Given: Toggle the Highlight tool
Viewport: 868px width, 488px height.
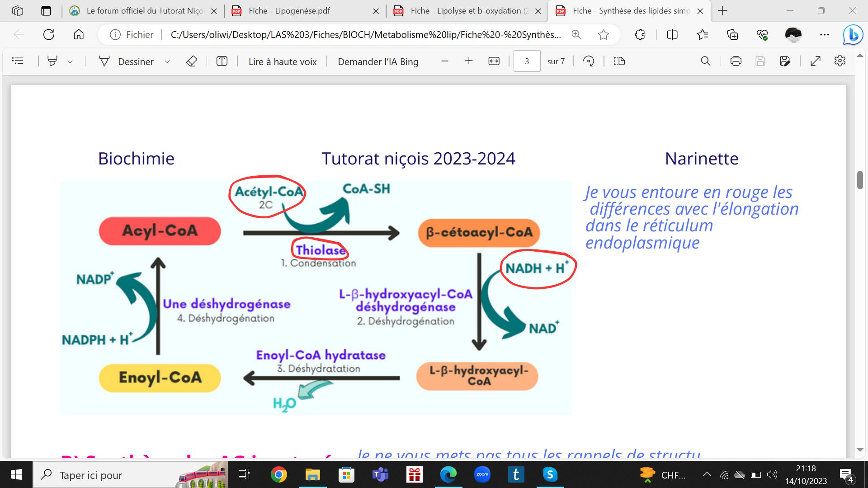Looking at the screenshot, I should coord(52,61).
